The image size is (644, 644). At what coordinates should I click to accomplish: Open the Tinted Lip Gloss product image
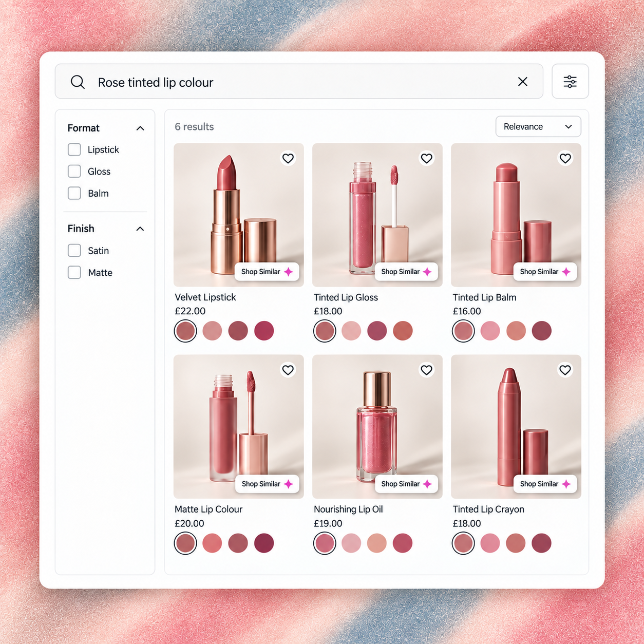377,215
